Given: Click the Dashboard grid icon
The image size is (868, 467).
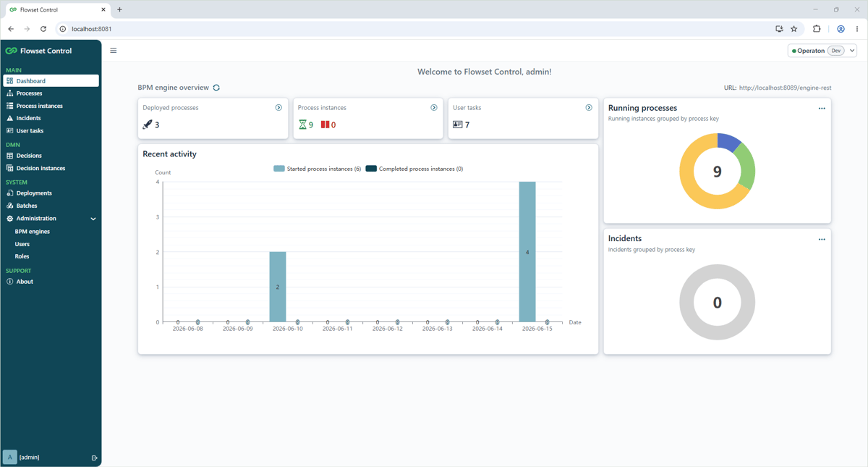Looking at the screenshot, I should (9, 81).
